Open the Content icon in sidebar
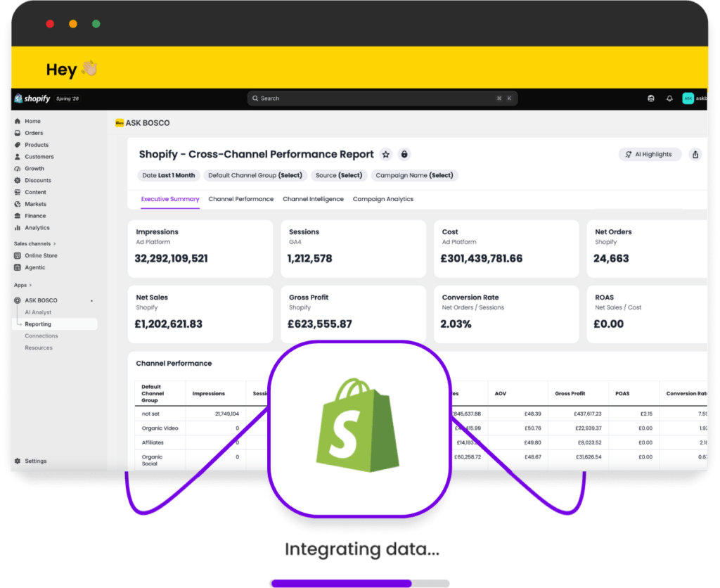This screenshot has width=720, height=588. 18,192
